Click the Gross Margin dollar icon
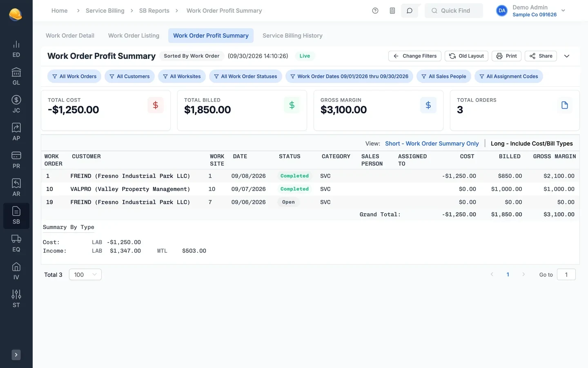Screen dimensions: 588x368 (428, 105)
